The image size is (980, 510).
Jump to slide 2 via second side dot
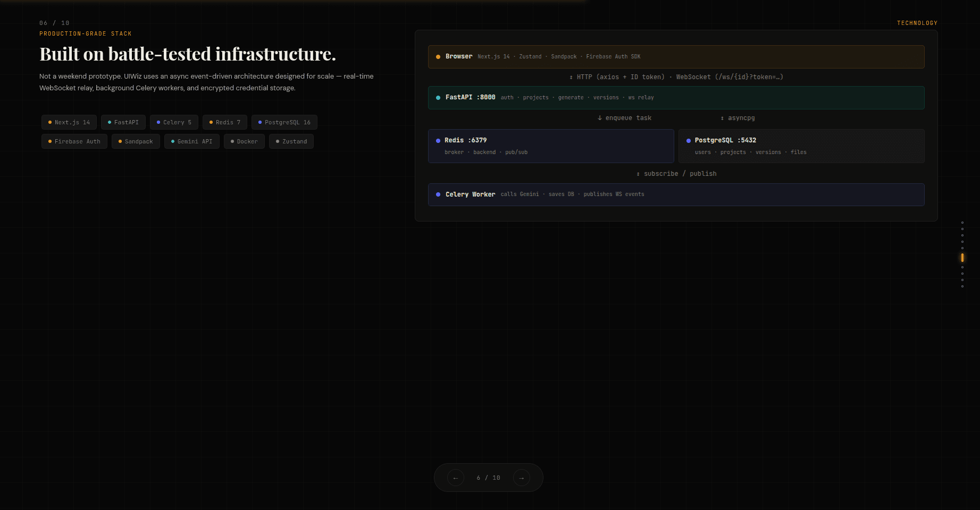962,229
